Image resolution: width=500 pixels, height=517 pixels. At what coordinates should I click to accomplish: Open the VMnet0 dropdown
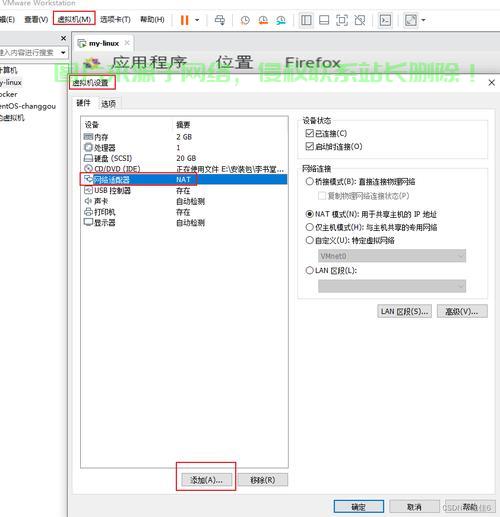(392, 256)
